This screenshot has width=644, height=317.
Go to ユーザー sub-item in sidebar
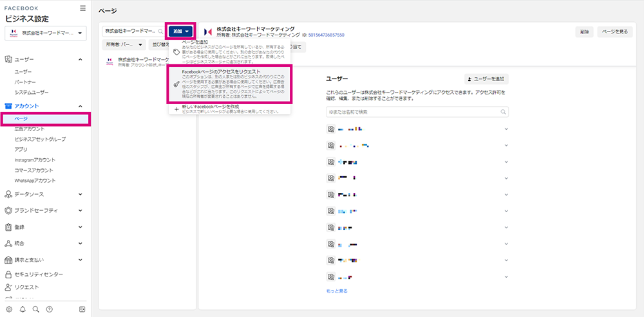click(x=23, y=72)
